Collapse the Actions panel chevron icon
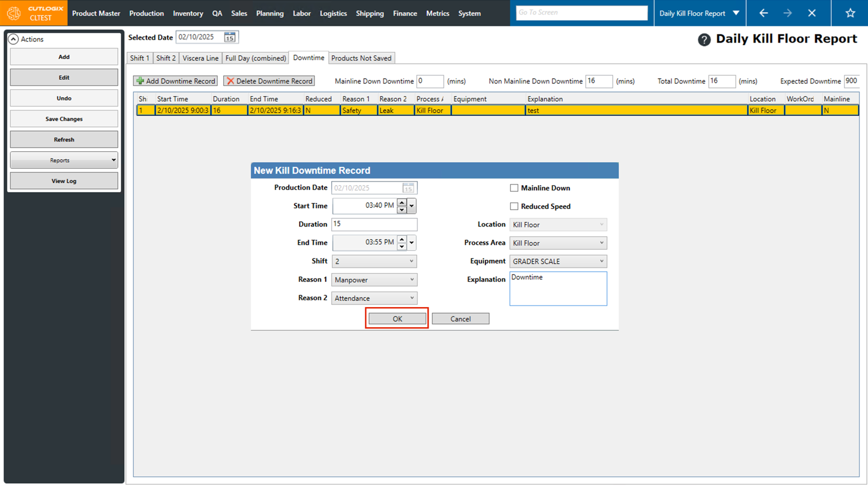868x486 pixels. 13,39
